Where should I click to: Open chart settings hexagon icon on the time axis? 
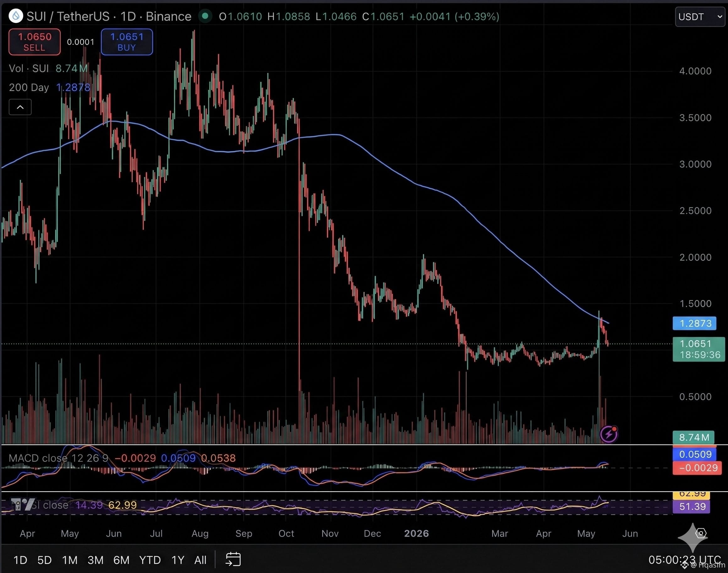coord(701,533)
